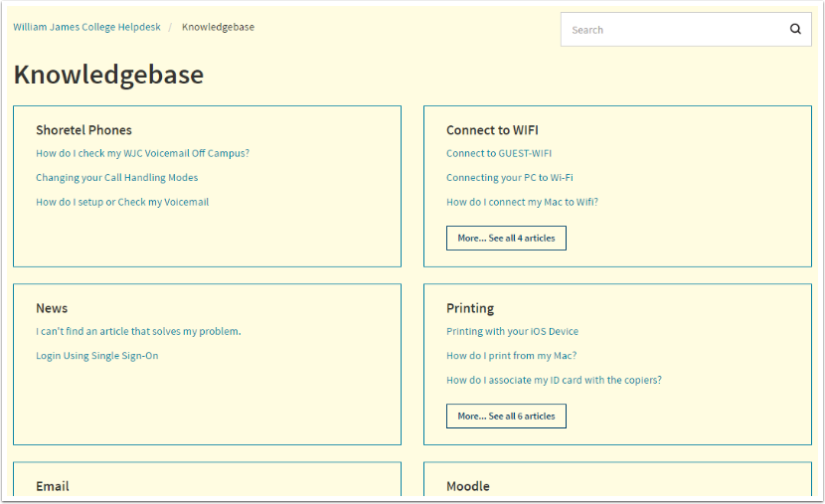Open the Printing category heading
The image size is (825, 504).
pos(470,308)
